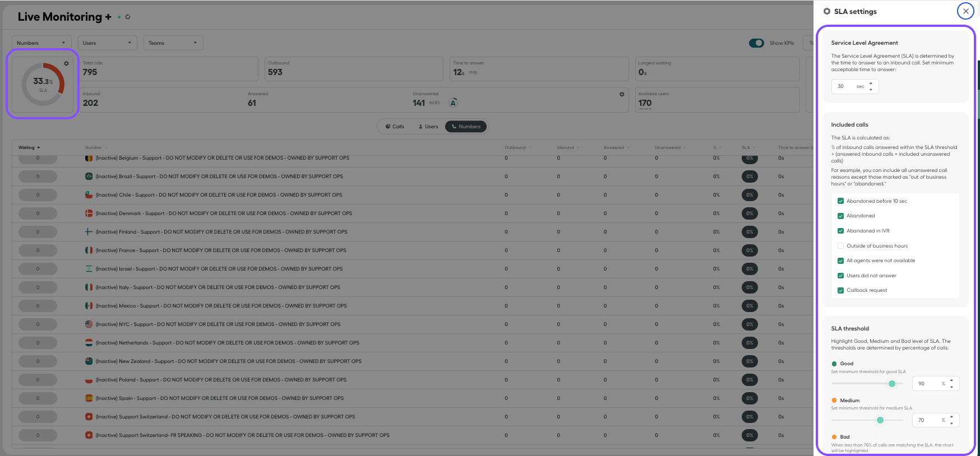This screenshot has width=980, height=456.
Task: Select the Numbers view tab
Action: pos(466,127)
